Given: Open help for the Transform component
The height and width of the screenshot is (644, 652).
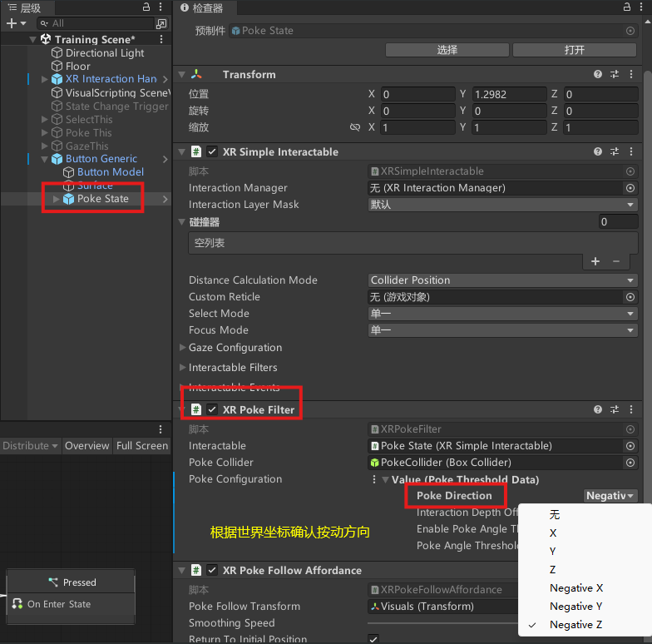Looking at the screenshot, I should [x=598, y=75].
